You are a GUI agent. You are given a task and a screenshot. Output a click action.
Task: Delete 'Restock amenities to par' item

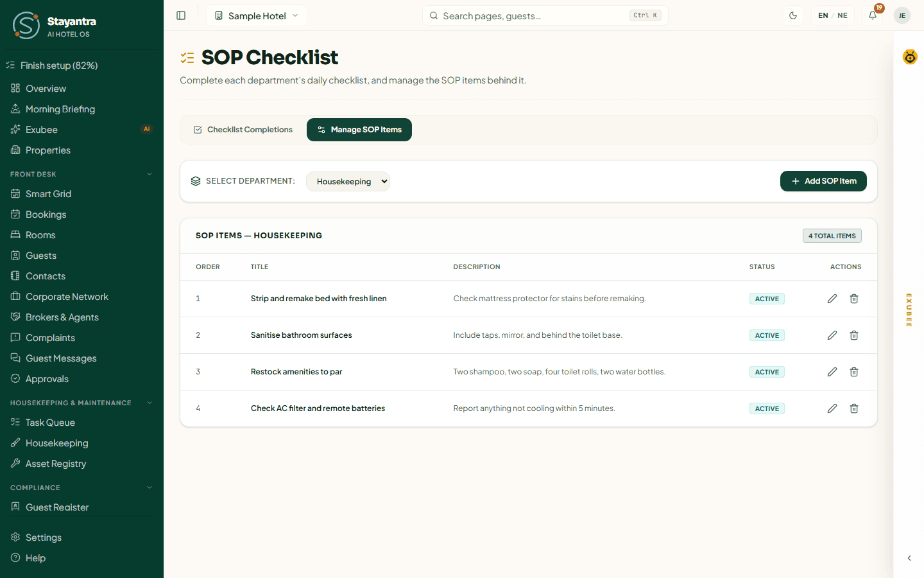(x=854, y=372)
